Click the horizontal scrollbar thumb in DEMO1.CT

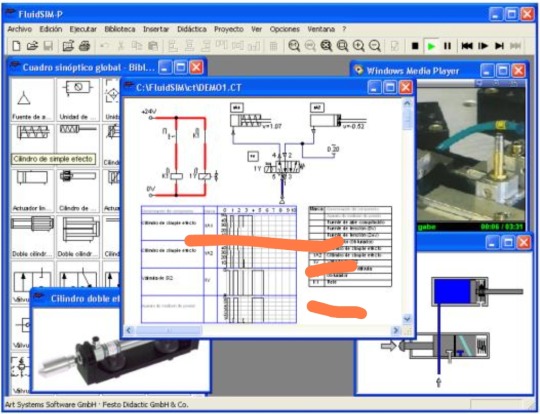[x=169, y=330]
